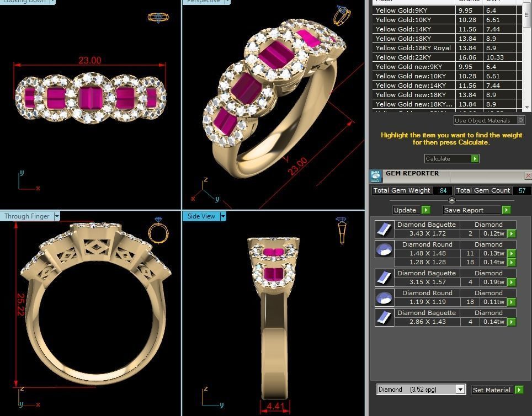Click the Side View ring orientation icon
The image size is (532, 416).
point(341,231)
